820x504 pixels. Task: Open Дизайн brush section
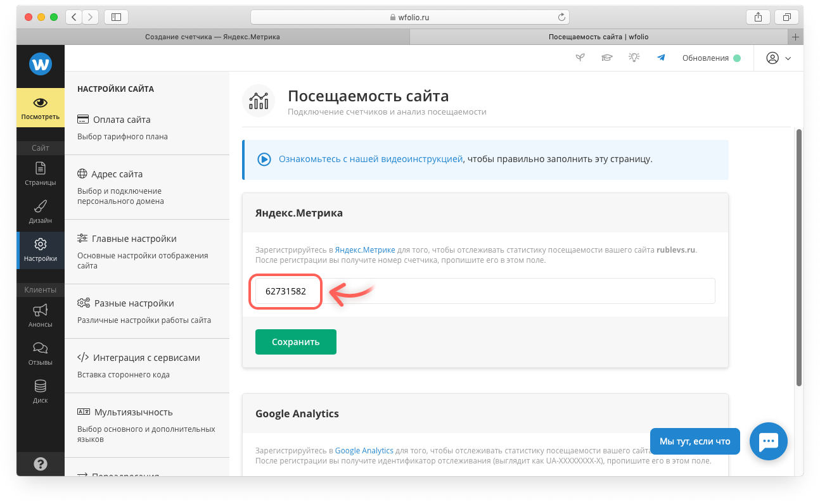point(41,212)
